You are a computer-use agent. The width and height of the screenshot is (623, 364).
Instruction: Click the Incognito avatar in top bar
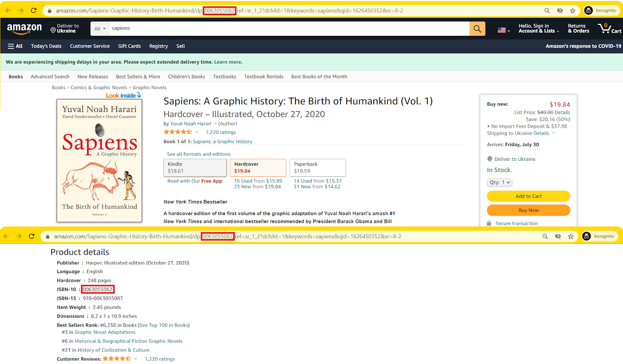[x=588, y=11]
